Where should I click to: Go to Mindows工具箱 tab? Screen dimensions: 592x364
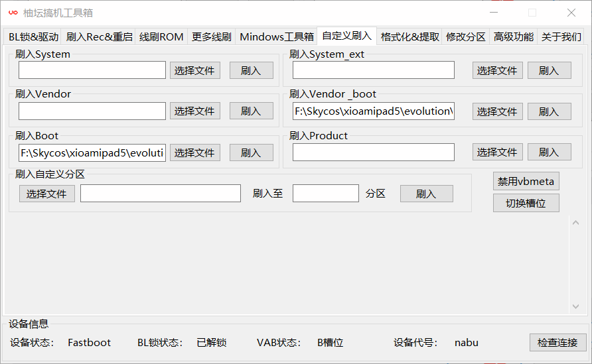[276, 36]
